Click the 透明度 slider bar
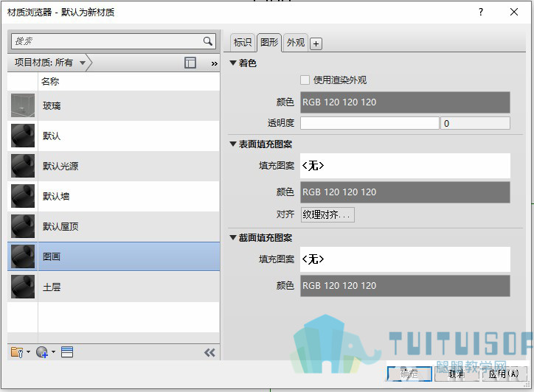 pos(370,123)
